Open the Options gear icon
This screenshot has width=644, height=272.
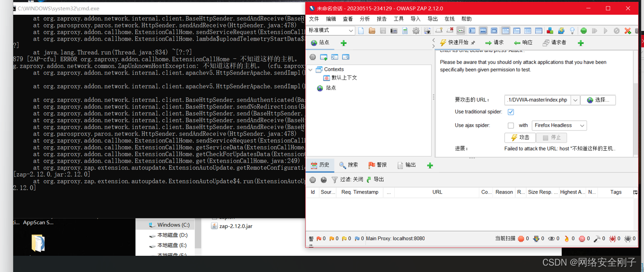pyautogui.click(x=416, y=30)
